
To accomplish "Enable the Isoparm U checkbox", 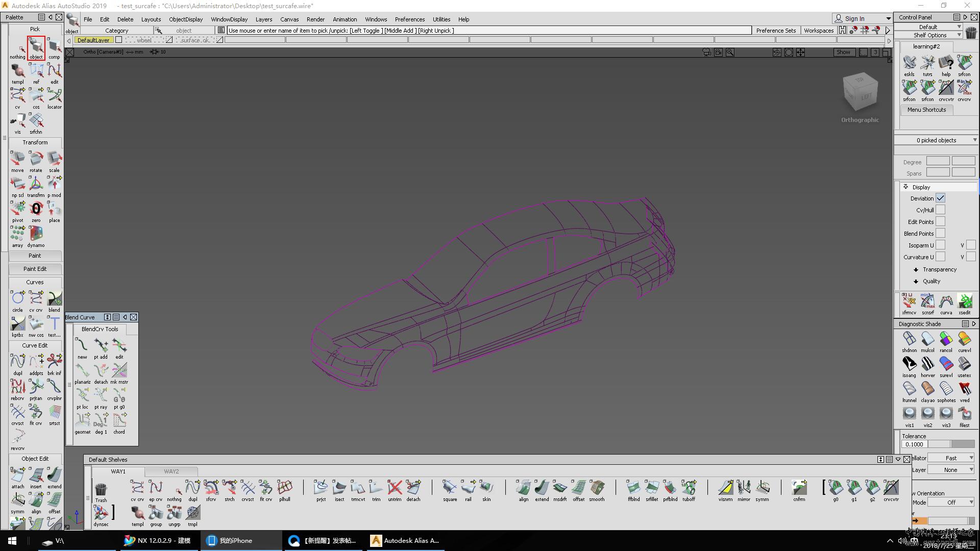I will [x=940, y=245].
